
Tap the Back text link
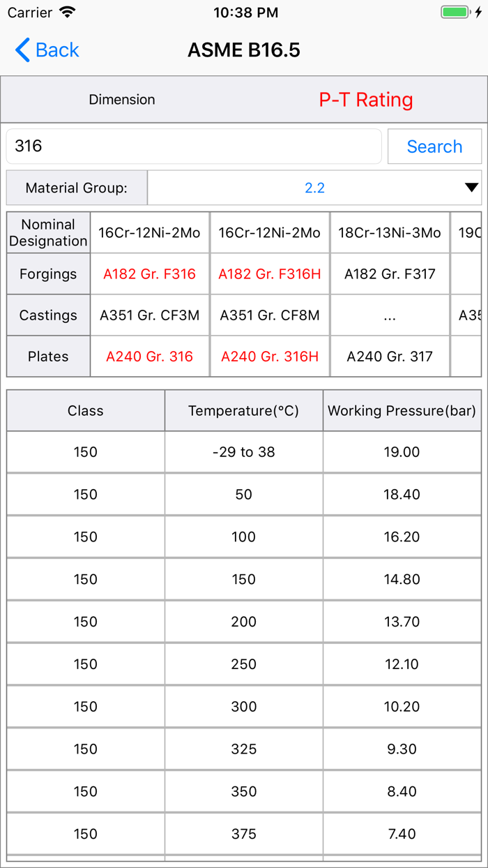click(x=57, y=50)
